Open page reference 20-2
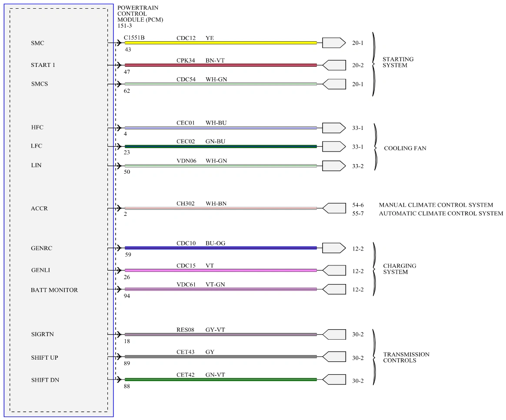The height and width of the screenshot is (420, 506). pyautogui.click(x=358, y=65)
